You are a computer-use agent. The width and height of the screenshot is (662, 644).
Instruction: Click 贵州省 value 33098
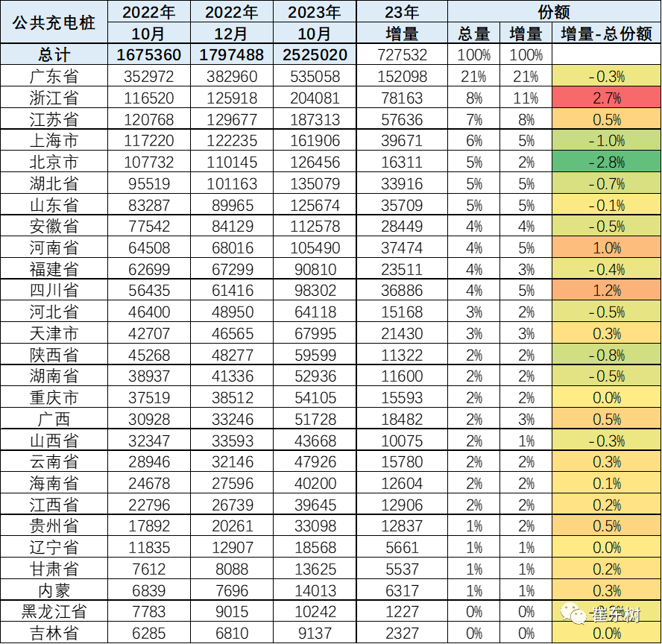(315, 525)
